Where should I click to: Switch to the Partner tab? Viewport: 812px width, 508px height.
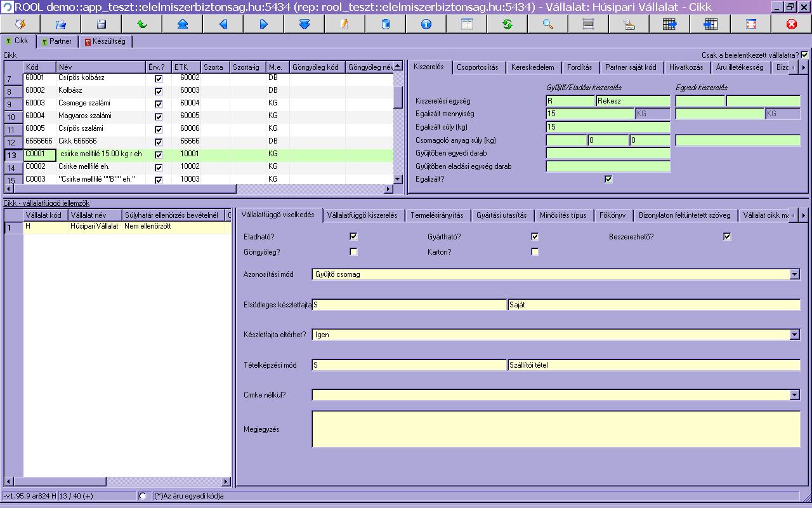(x=57, y=41)
